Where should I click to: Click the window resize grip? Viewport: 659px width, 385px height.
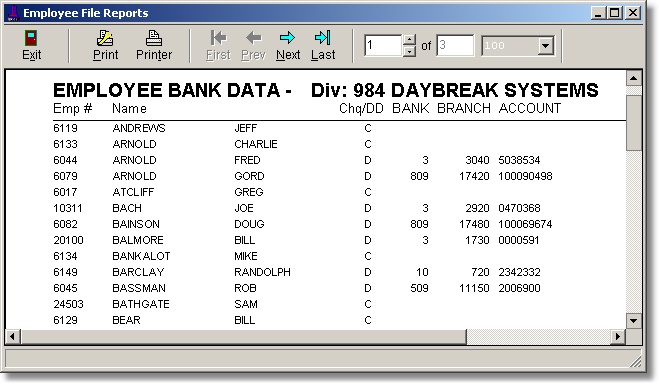coord(636,362)
